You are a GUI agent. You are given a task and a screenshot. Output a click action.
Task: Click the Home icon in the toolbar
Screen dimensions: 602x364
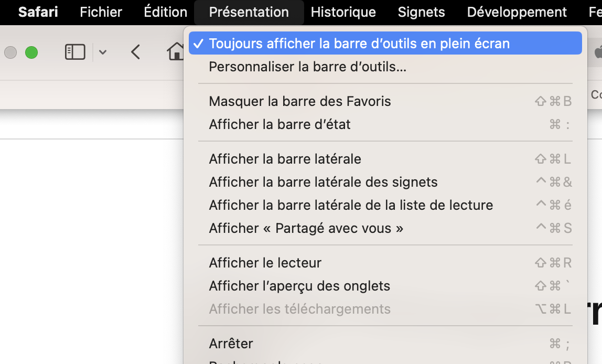[176, 52]
